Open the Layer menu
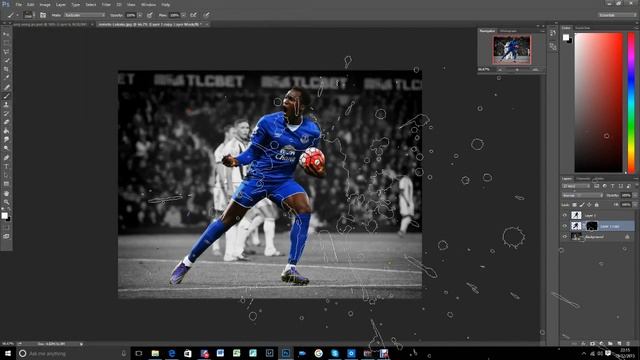Image resolution: width=640 pixels, height=360 pixels. (x=60, y=4)
